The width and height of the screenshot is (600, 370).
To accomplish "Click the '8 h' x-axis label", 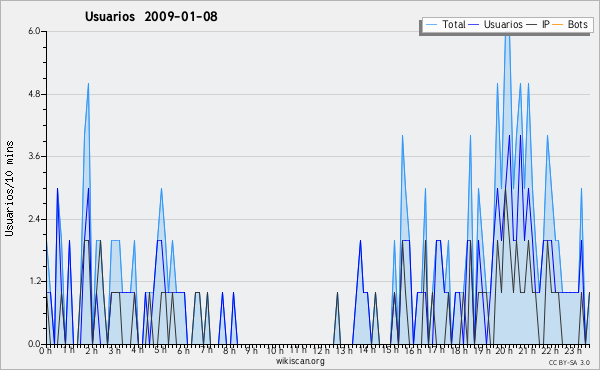I will [x=229, y=350].
